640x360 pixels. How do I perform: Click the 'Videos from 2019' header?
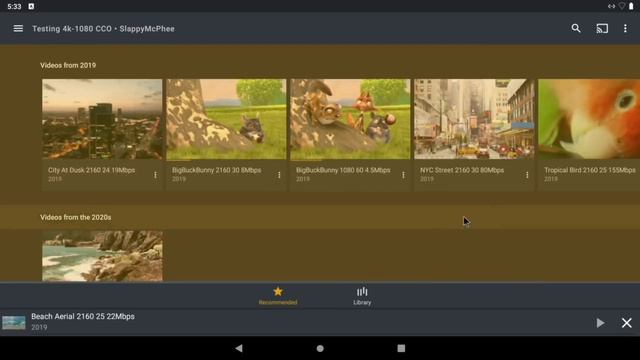click(x=68, y=65)
